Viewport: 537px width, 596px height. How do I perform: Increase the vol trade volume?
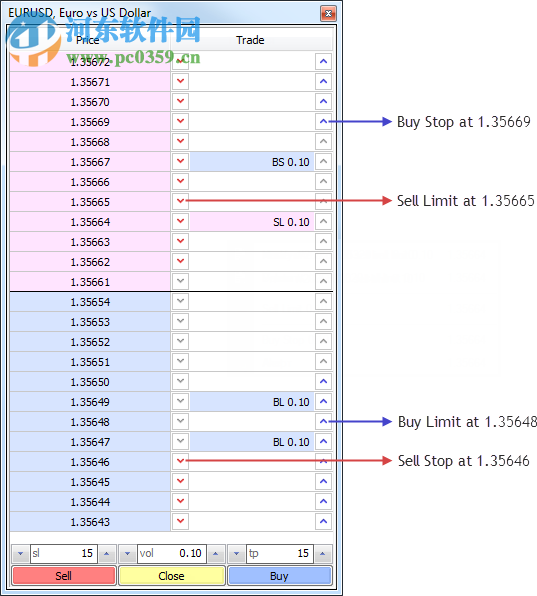[x=216, y=554]
